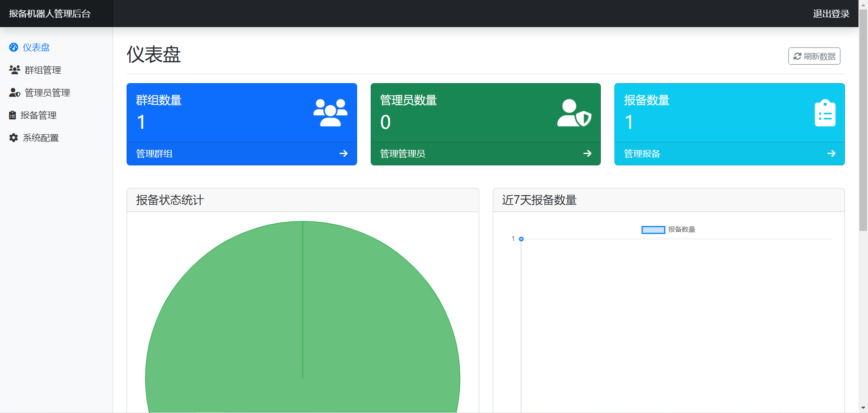Open 系统配置 in the sidebar menu
This screenshot has width=868, height=413.
point(41,138)
